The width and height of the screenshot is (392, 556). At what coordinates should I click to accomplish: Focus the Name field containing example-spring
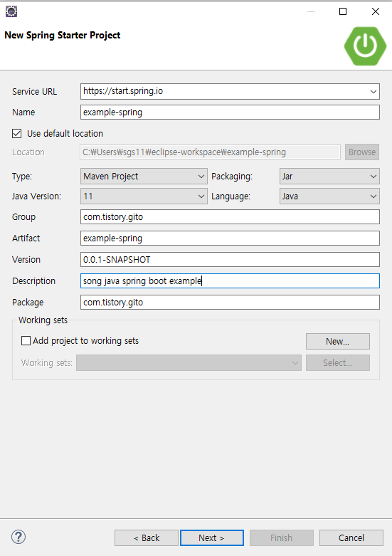230,112
